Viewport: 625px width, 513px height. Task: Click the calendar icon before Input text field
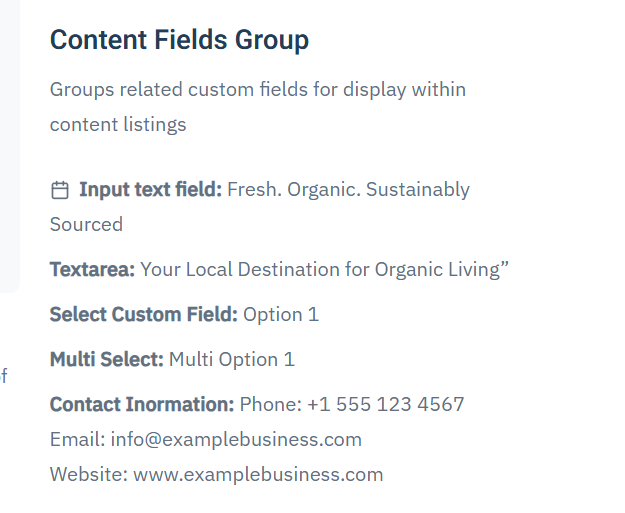coord(60,190)
